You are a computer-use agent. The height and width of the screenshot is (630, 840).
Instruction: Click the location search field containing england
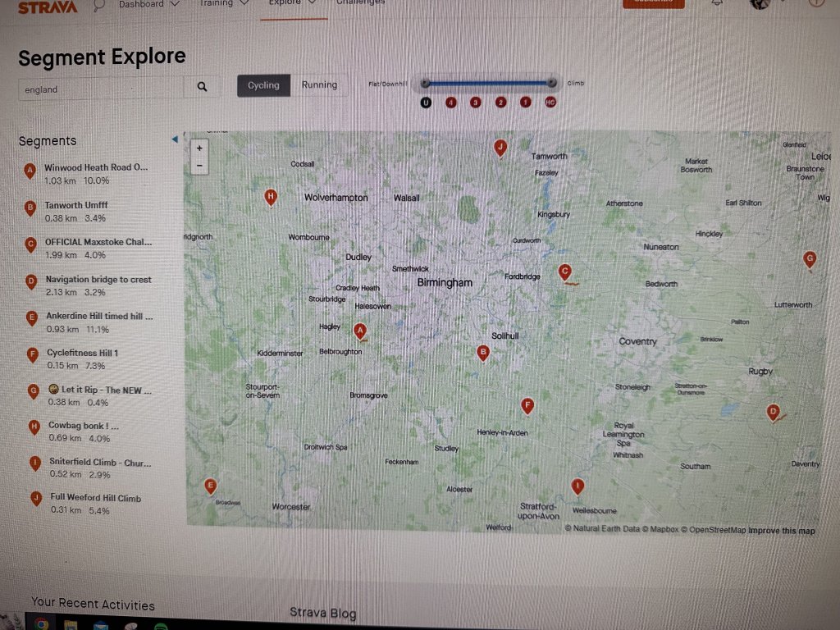(101, 89)
